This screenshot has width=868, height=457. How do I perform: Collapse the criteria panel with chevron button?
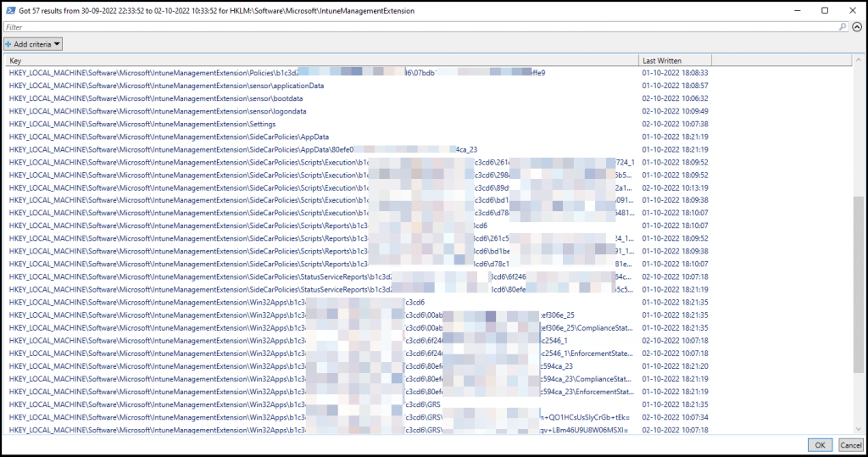tap(857, 27)
